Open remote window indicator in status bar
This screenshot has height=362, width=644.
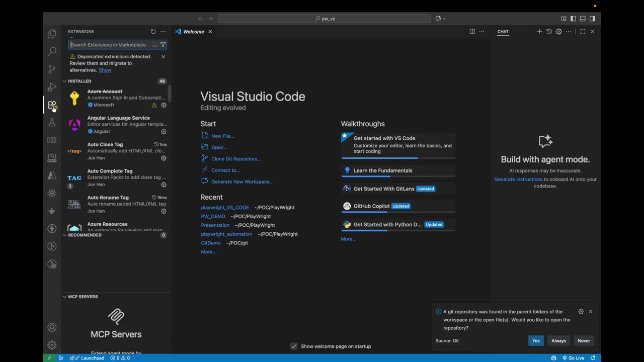49,358
